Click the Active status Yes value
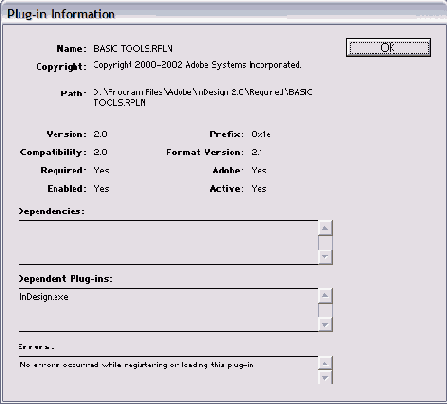This screenshot has width=447, height=404. [259, 189]
